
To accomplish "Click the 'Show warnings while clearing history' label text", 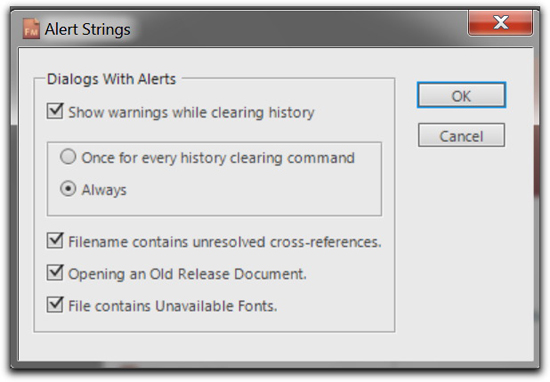I will [x=191, y=113].
